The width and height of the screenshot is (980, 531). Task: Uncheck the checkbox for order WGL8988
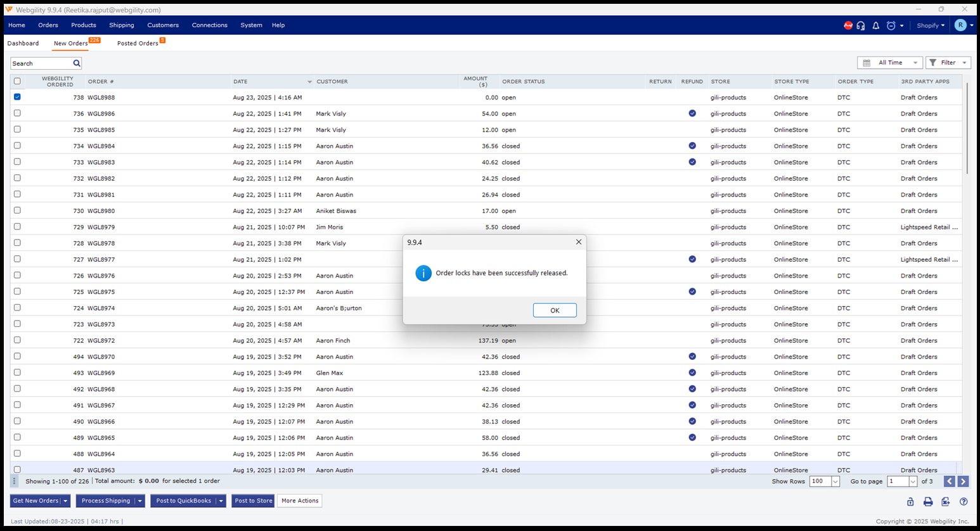(x=17, y=97)
